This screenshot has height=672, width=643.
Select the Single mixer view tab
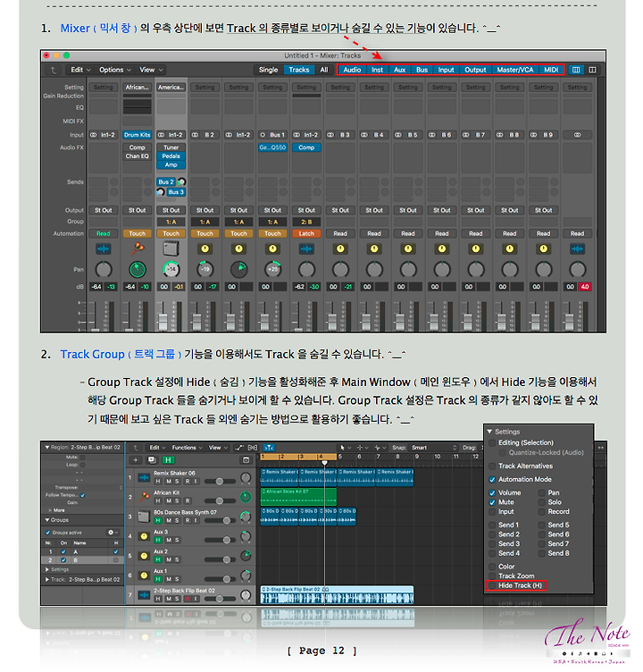pos(269,70)
